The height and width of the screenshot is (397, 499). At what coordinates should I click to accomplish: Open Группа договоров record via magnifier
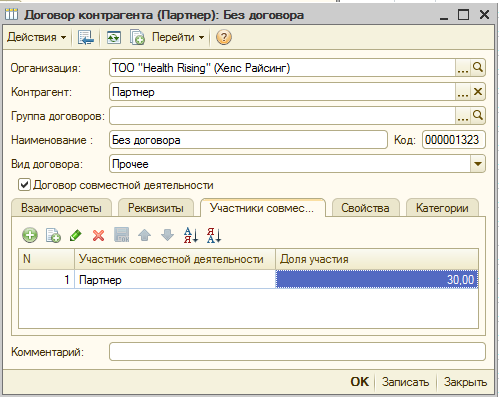[x=478, y=116]
